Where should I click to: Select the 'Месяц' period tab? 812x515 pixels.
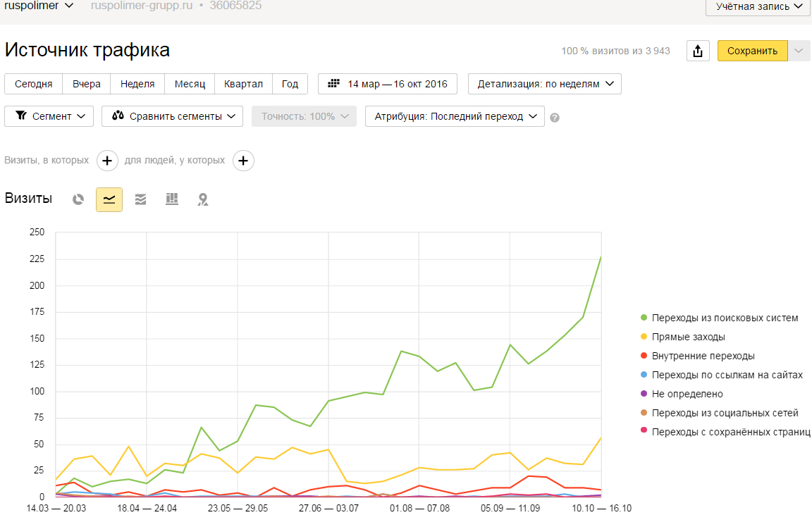point(190,84)
